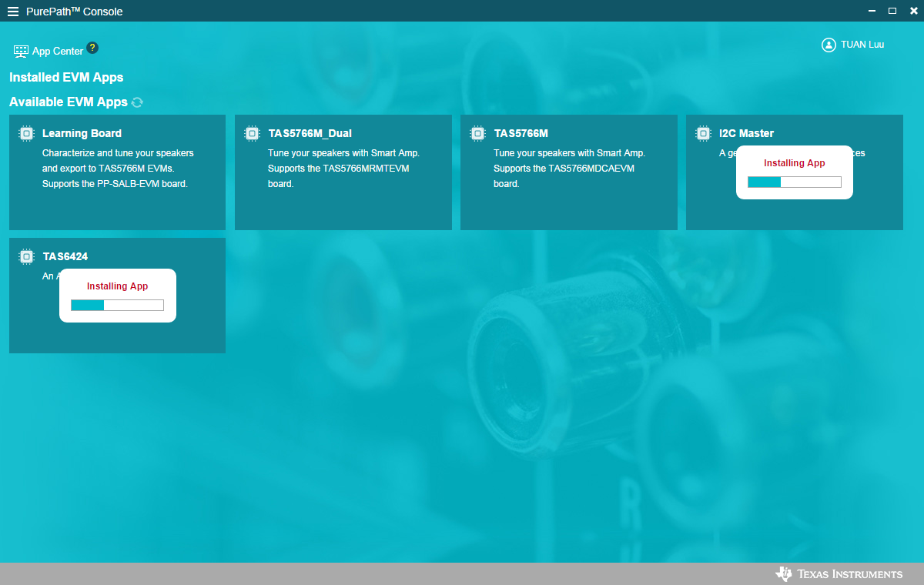Click the TAS5766M chip icon
Image resolution: width=924 pixels, height=585 pixels.
point(477,133)
